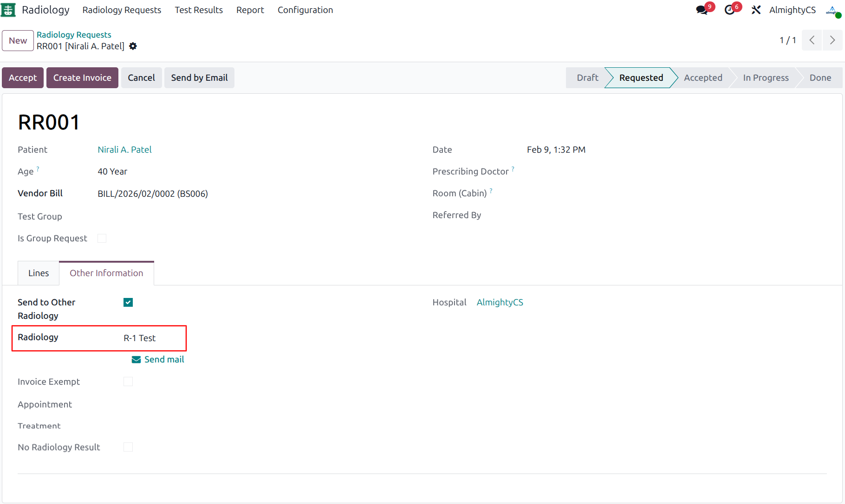Open the messages conversation icon
845x504 pixels.
[x=702, y=10]
